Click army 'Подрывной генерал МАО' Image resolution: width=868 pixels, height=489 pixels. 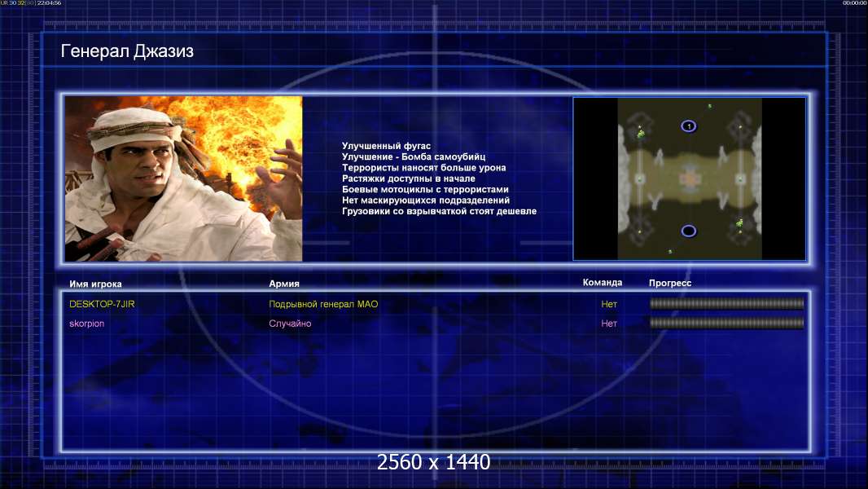tap(323, 304)
